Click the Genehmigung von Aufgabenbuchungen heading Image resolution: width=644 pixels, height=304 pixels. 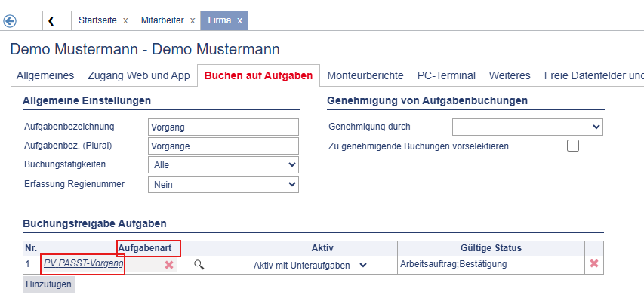tap(427, 100)
